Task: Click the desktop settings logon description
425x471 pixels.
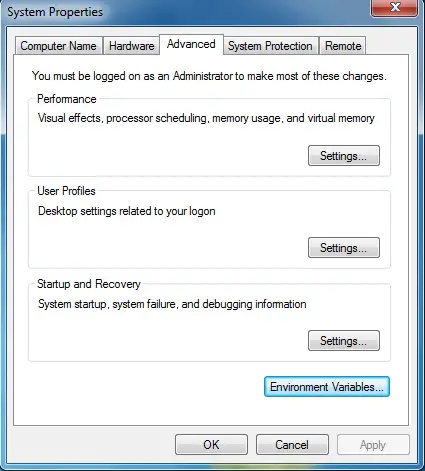Action: pyautogui.click(x=127, y=211)
